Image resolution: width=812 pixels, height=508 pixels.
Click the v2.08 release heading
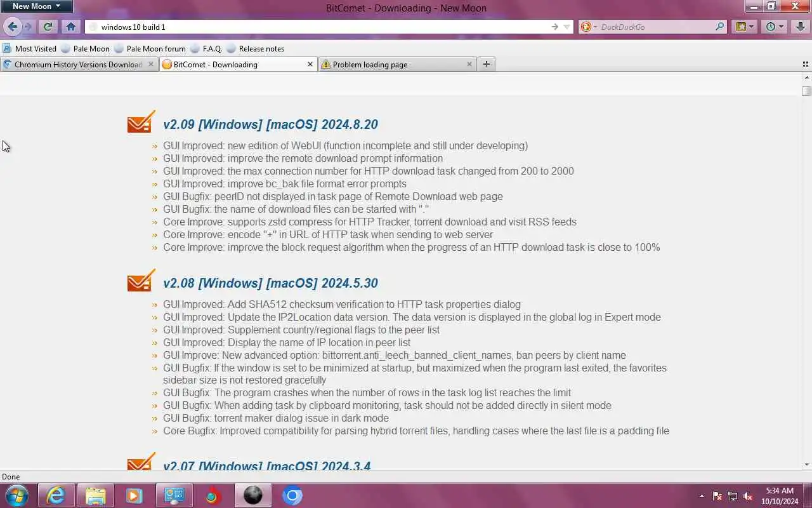(x=270, y=283)
